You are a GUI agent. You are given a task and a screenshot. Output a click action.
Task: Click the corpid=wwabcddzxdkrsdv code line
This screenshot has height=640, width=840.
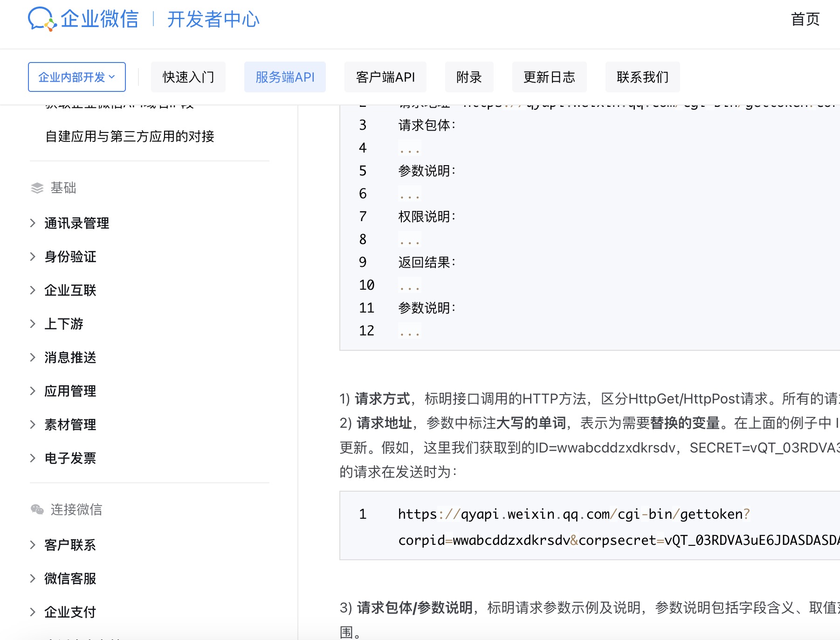(619, 540)
